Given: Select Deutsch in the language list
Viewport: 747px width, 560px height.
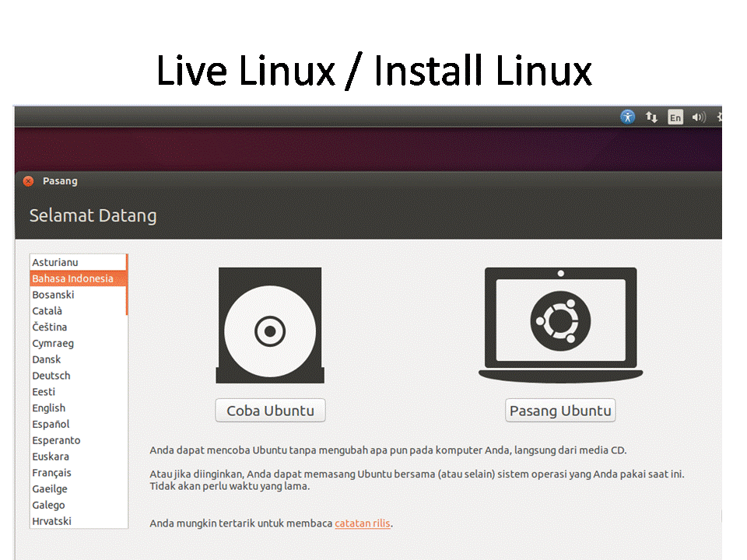Looking at the screenshot, I should (79, 376).
